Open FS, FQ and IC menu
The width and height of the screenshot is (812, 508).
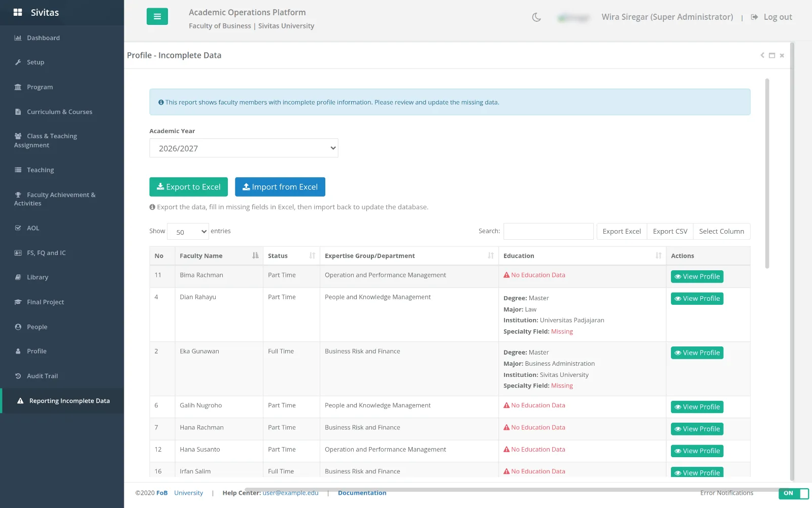pos(62,252)
